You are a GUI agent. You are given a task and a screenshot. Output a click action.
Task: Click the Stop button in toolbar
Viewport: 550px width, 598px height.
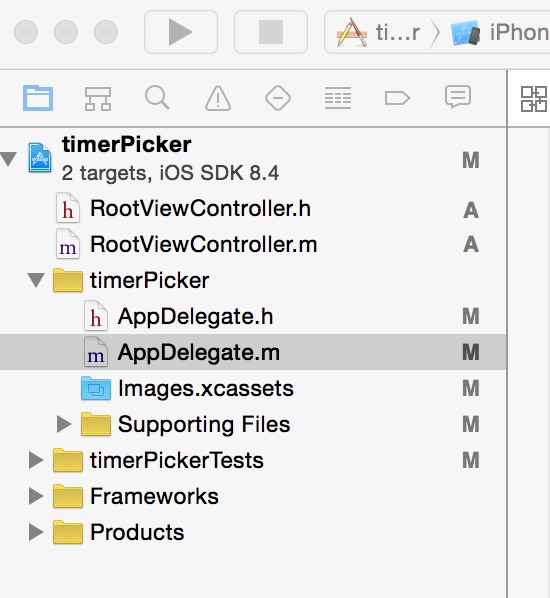[x=271, y=32]
